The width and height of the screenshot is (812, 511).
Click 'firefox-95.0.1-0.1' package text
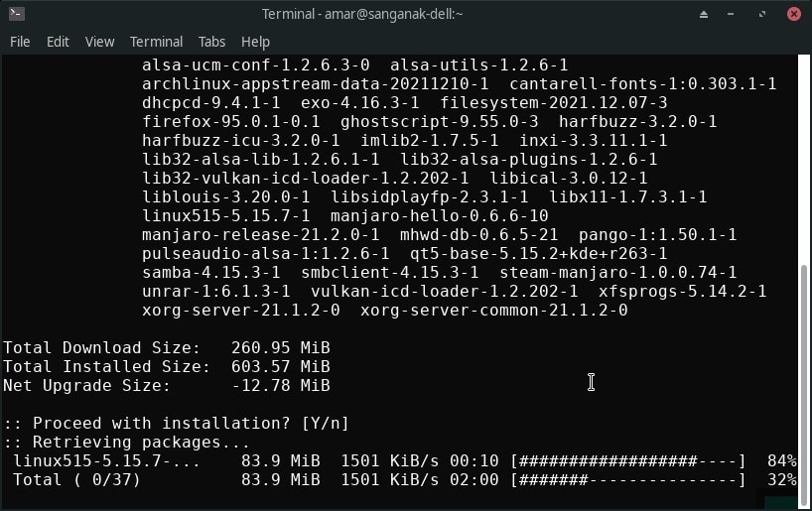coord(231,122)
